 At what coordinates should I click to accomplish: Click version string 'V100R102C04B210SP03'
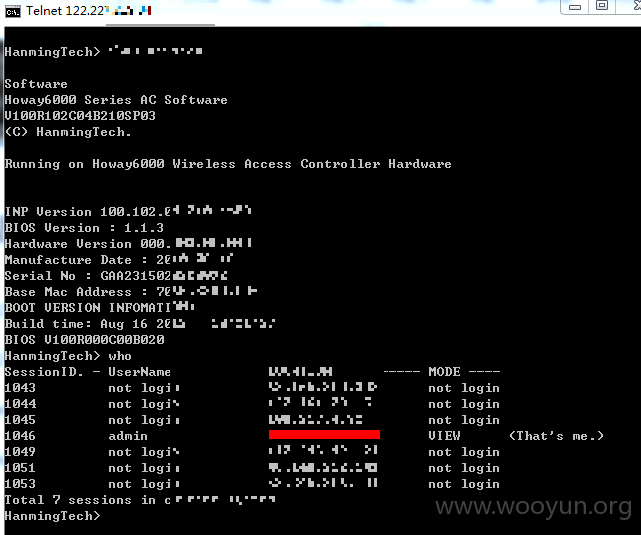80,116
